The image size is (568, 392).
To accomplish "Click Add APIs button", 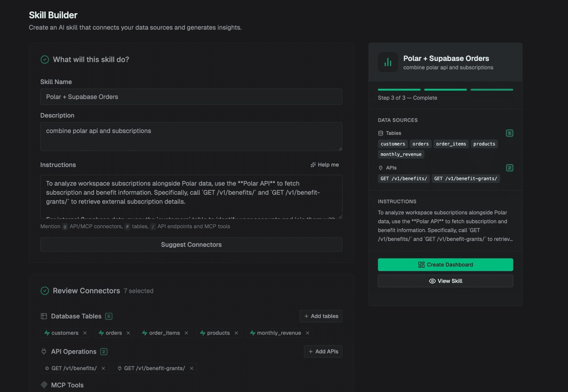I will tap(323, 351).
